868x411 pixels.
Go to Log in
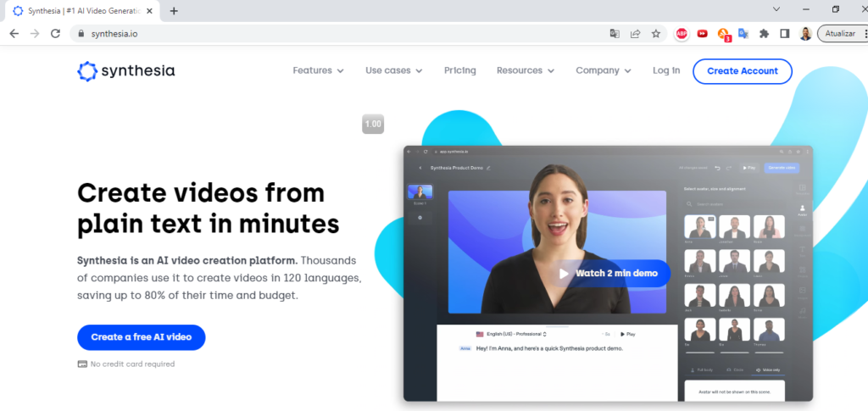pos(666,71)
